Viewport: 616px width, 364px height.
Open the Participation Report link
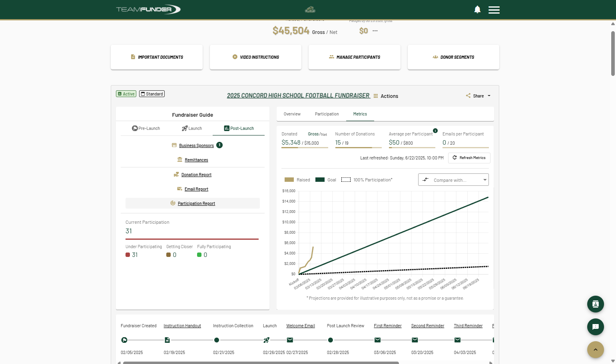coord(196,203)
